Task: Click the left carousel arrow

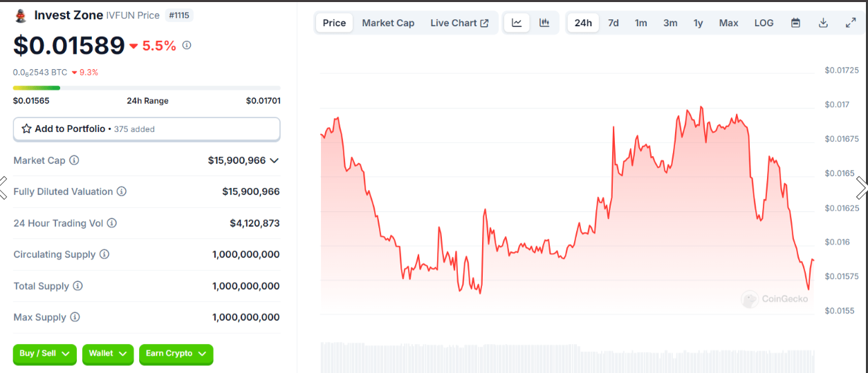Action: 3,187
